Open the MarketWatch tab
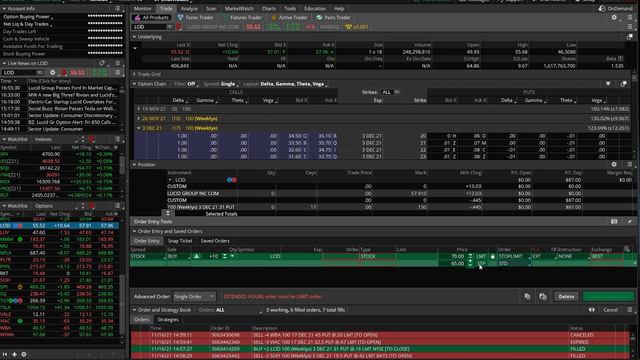 coord(239,9)
